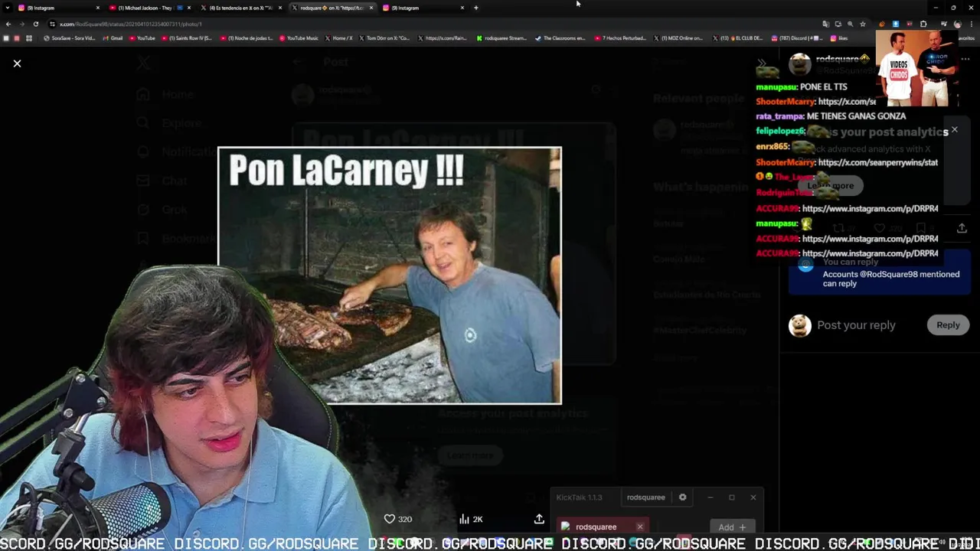This screenshot has width=980, height=551.
Task: Switch to the Michael Jackson YouTube tab
Action: 149,8
